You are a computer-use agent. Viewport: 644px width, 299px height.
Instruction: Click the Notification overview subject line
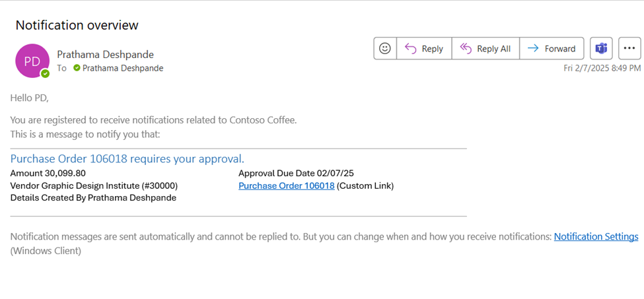77,25
